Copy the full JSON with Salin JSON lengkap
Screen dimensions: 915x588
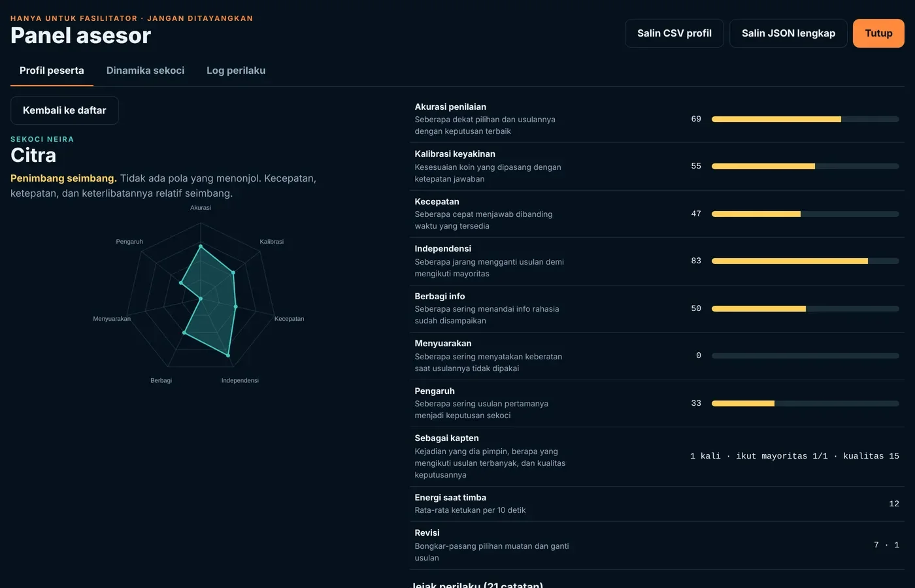pos(788,33)
